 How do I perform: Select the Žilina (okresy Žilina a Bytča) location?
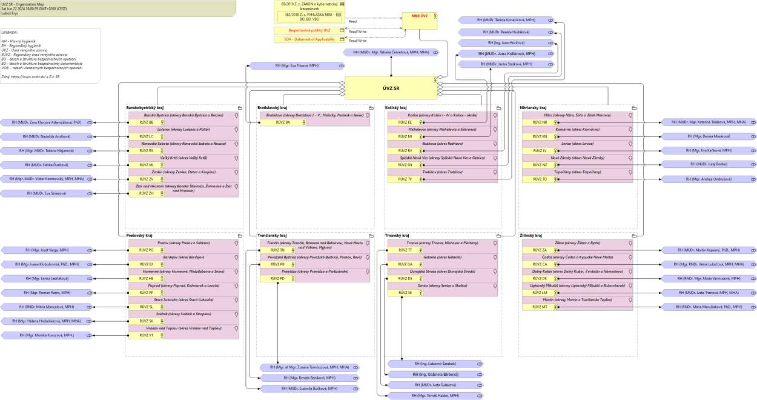coord(577,247)
